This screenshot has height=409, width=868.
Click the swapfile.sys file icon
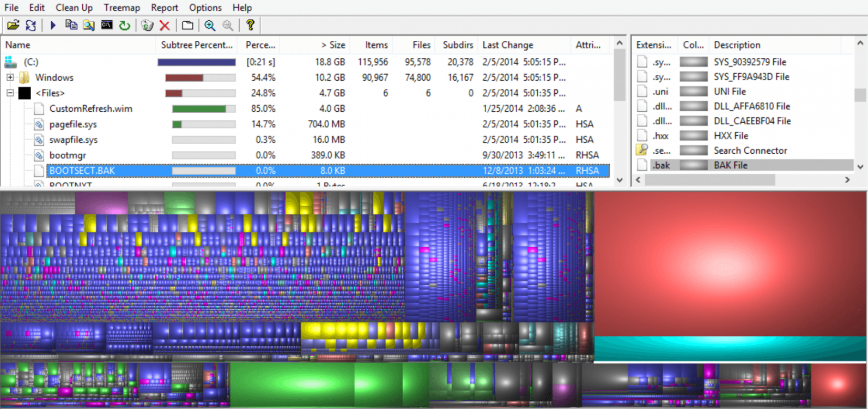pos(39,140)
